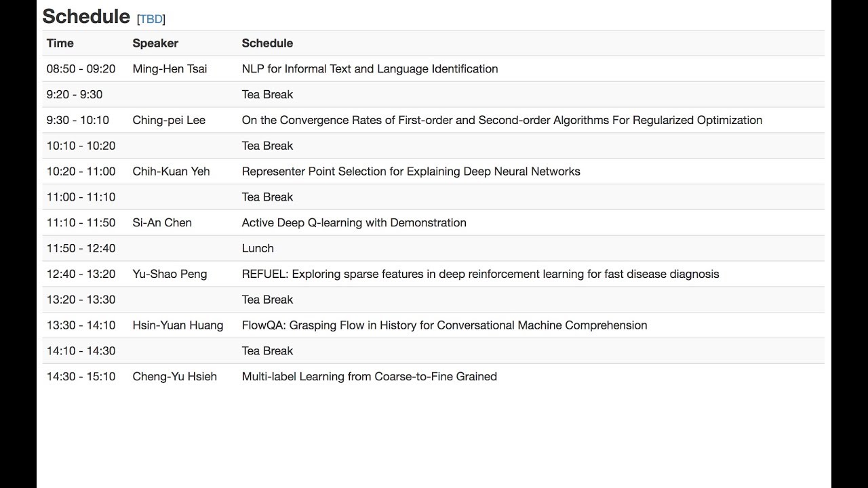The width and height of the screenshot is (868, 488).
Task: Click the Schedule page heading
Action: [86, 16]
